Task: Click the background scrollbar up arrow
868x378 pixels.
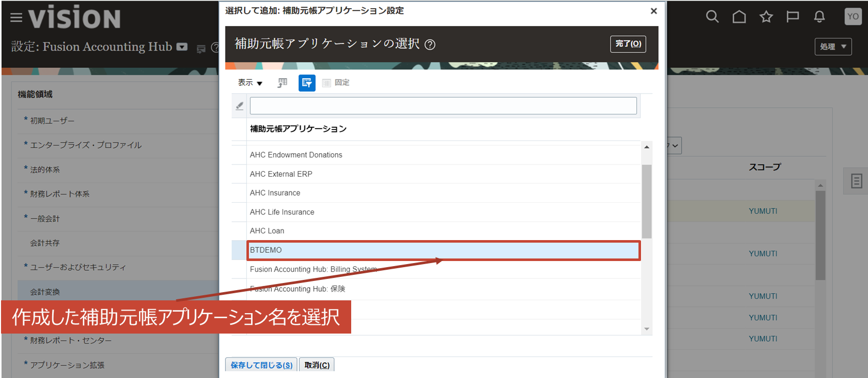Action: (820, 185)
